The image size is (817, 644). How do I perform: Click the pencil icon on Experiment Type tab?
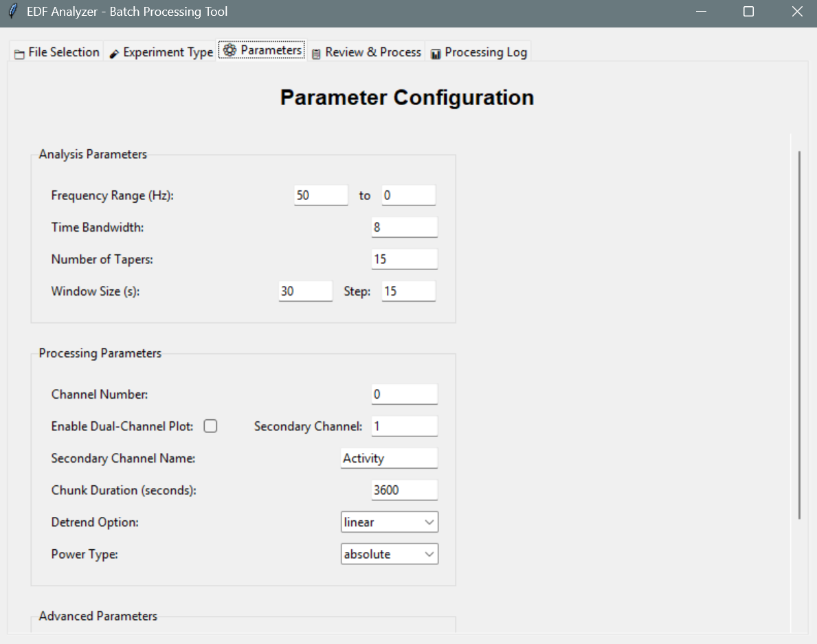(114, 54)
